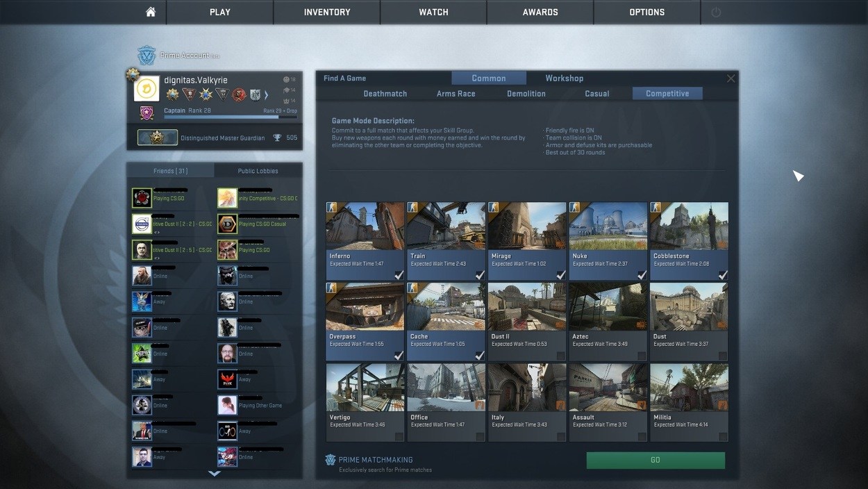Select the Assault map thumbnail
The width and height of the screenshot is (868, 489).
click(x=608, y=388)
